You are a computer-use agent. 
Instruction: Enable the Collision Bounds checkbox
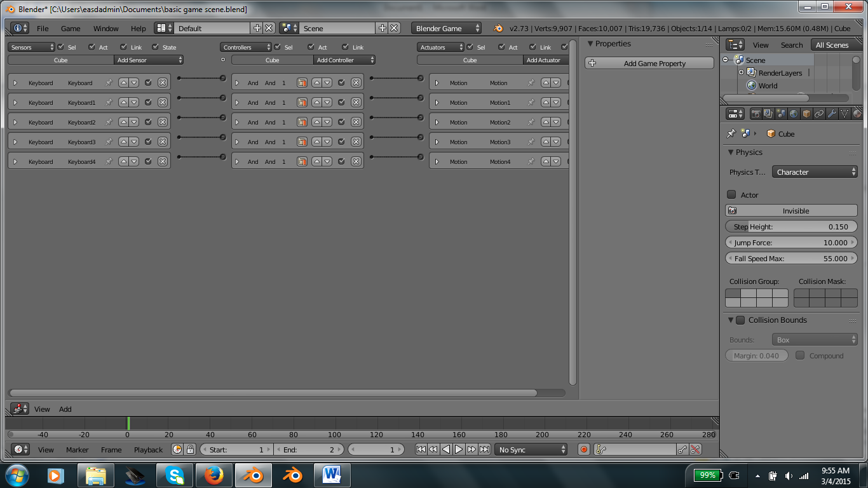(740, 320)
